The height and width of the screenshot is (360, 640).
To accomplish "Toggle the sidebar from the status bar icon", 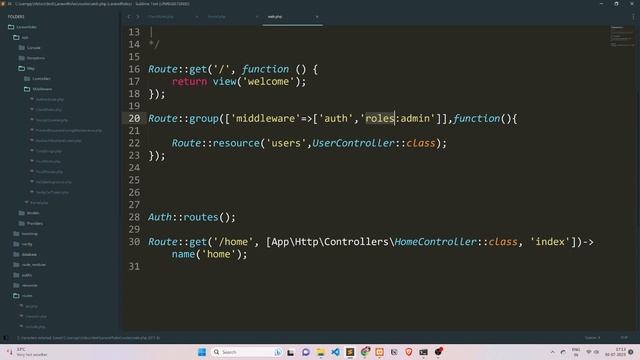I will [x=5, y=338].
